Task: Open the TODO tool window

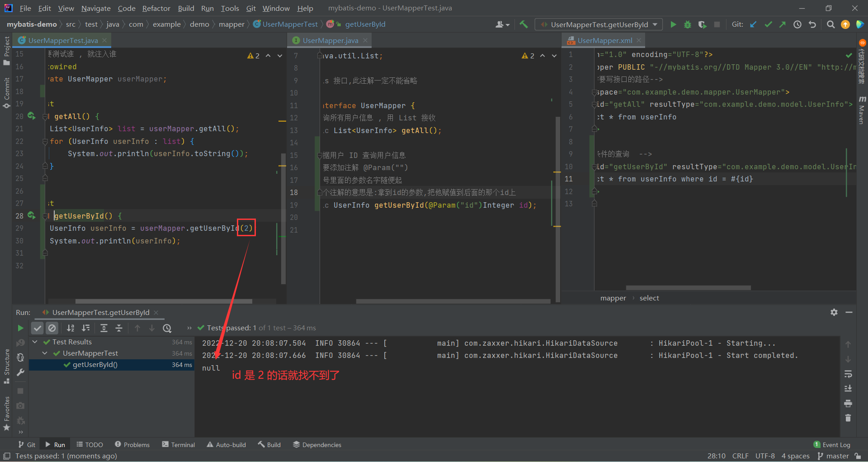Action: coord(90,445)
